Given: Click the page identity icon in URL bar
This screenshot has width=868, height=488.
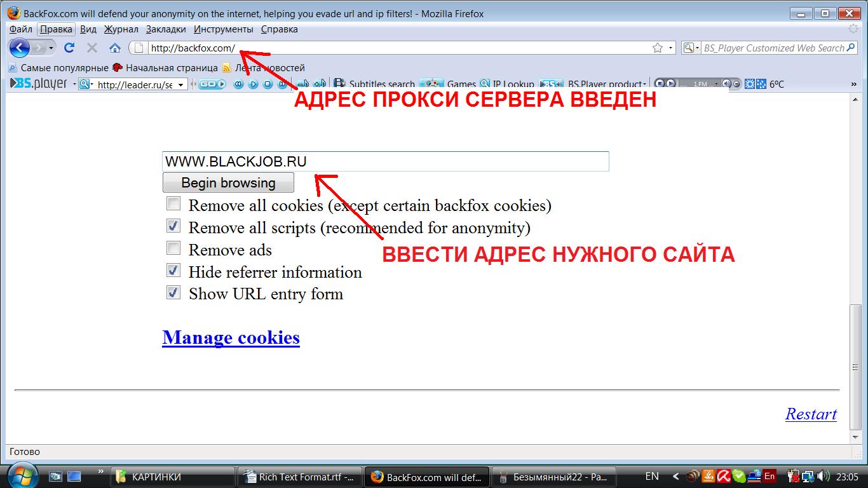Looking at the screenshot, I should [139, 48].
